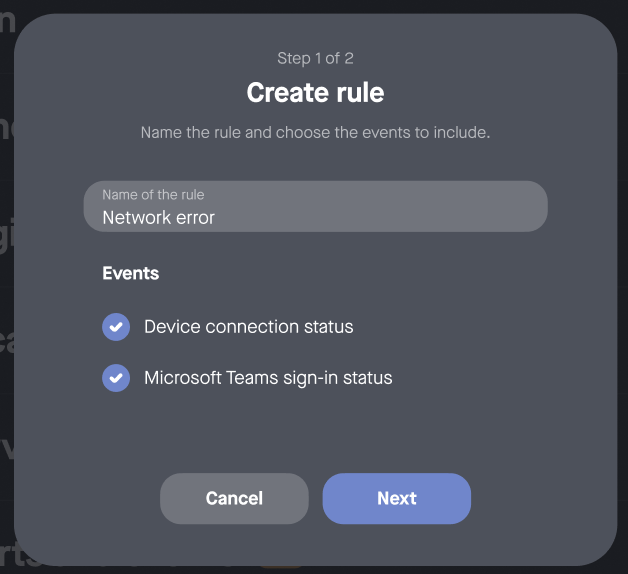Click the 'Microsoft Teams sign-in status' label text
Viewport: 628px width, 574px height.
click(268, 378)
